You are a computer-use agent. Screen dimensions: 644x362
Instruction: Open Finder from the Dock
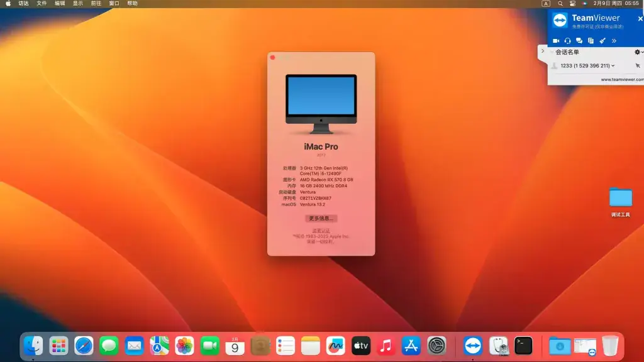(x=33, y=346)
